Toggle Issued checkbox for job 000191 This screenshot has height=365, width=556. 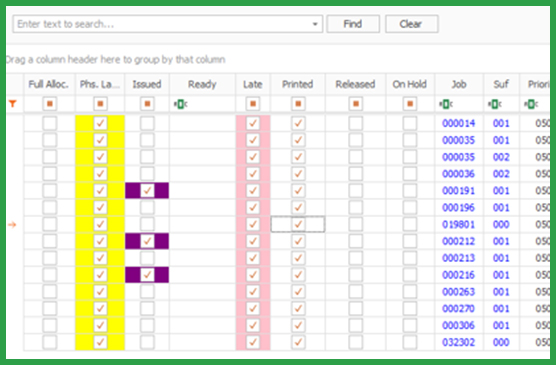coord(147,190)
